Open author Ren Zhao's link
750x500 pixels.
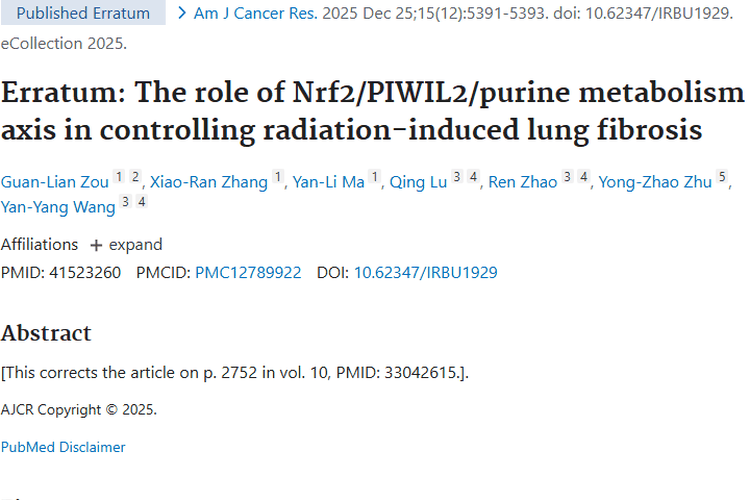point(523,182)
